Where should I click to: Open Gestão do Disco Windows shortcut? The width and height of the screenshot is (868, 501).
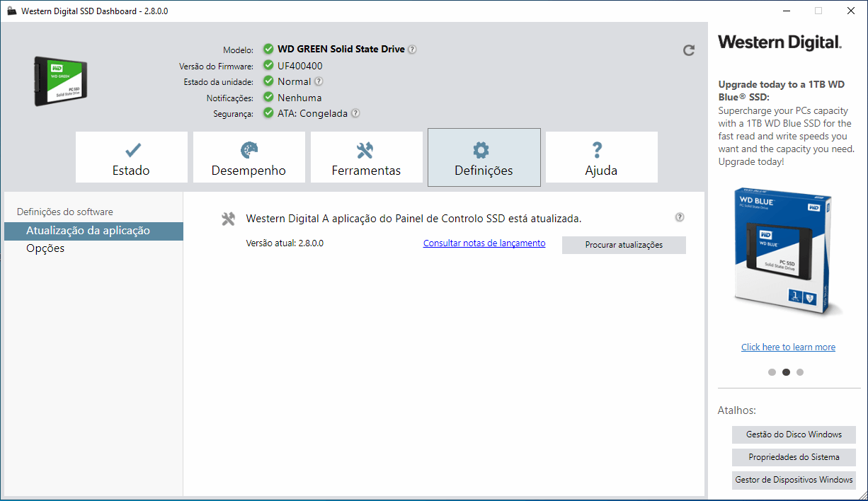[794, 434]
